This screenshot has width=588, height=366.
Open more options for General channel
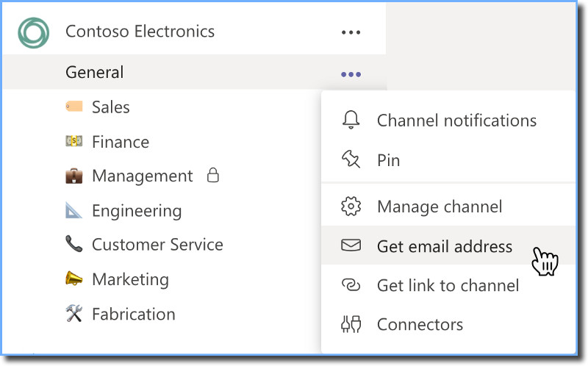coord(351,74)
